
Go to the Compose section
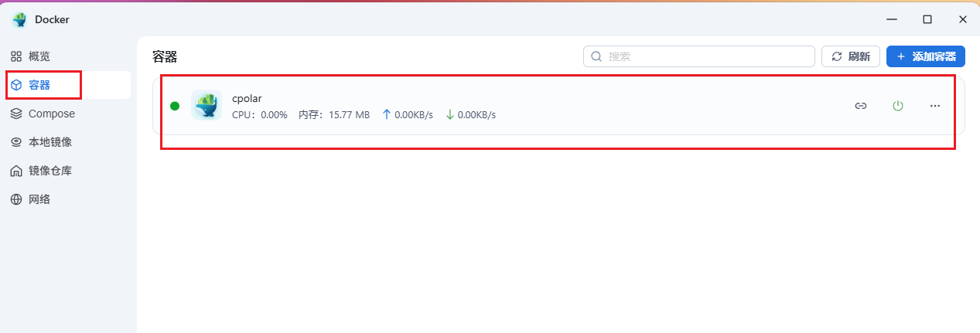pos(51,114)
